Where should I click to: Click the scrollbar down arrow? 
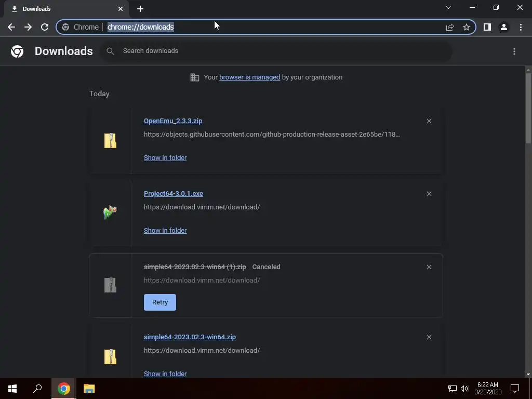pyautogui.click(x=528, y=374)
